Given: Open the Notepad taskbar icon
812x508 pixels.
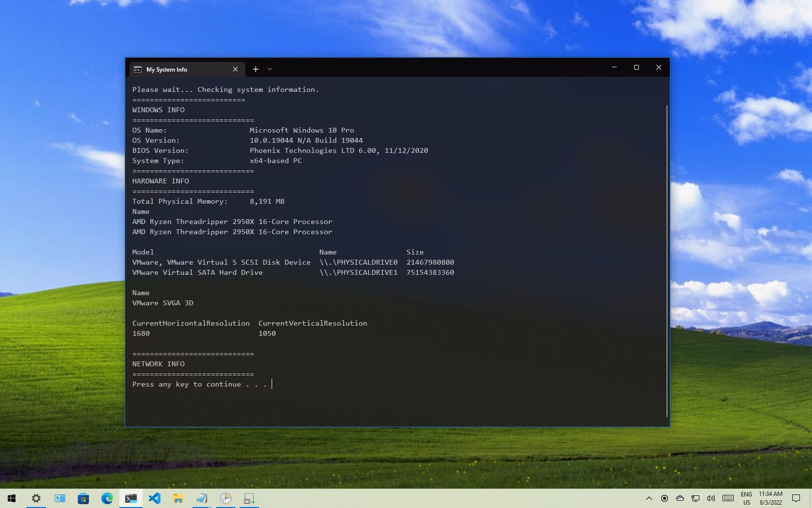Looking at the screenshot, I should tap(202, 498).
